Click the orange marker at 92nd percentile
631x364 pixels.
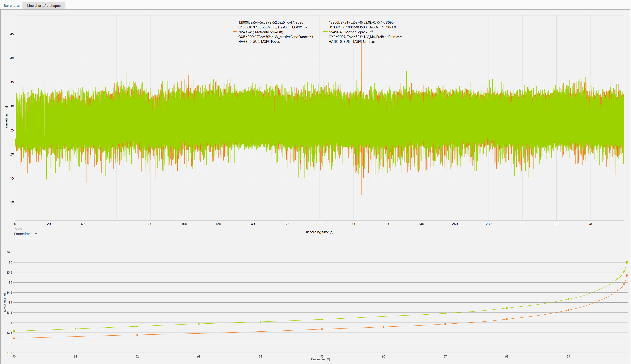(137, 335)
